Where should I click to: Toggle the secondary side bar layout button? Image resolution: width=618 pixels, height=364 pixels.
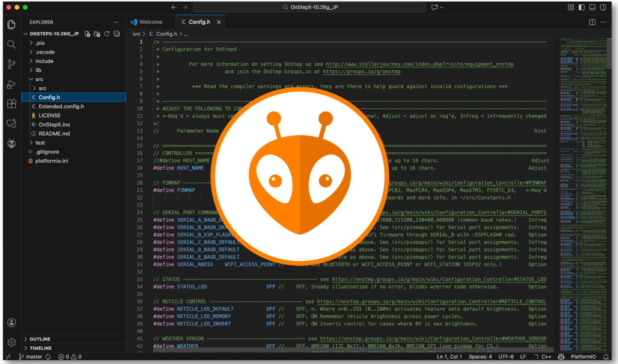(603, 7)
